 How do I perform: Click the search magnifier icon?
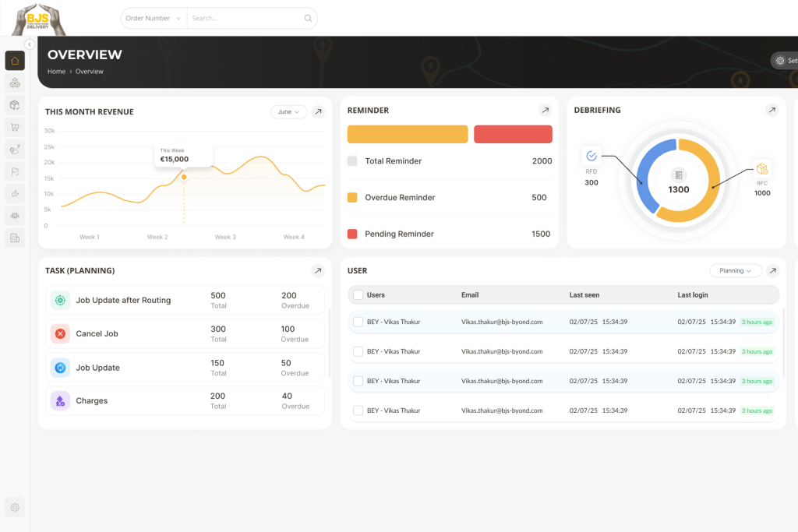[308, 18]
